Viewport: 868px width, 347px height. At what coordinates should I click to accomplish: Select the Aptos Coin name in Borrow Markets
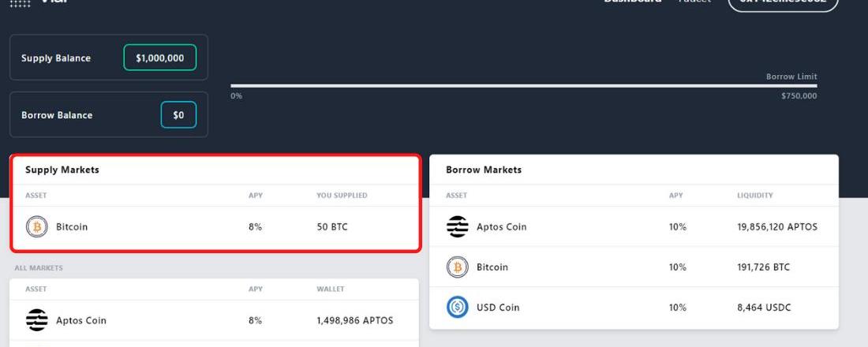(501, 227)
